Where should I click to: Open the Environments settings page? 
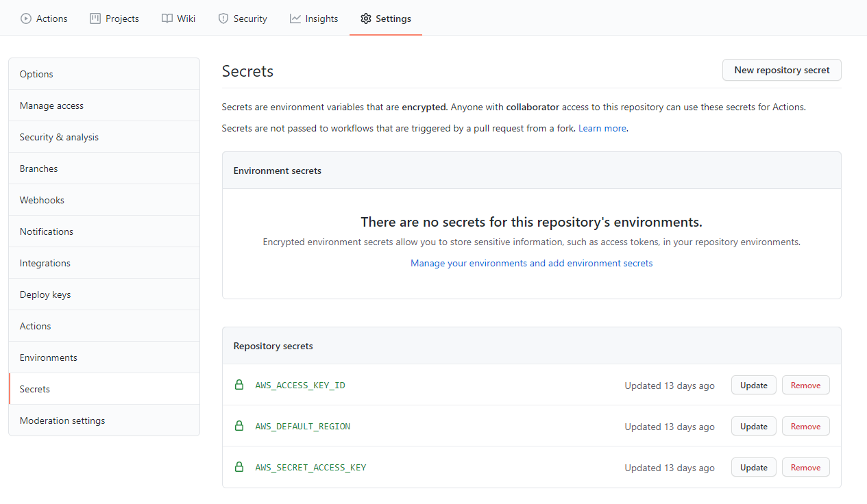pyautogui.click(x=48, y=357)
